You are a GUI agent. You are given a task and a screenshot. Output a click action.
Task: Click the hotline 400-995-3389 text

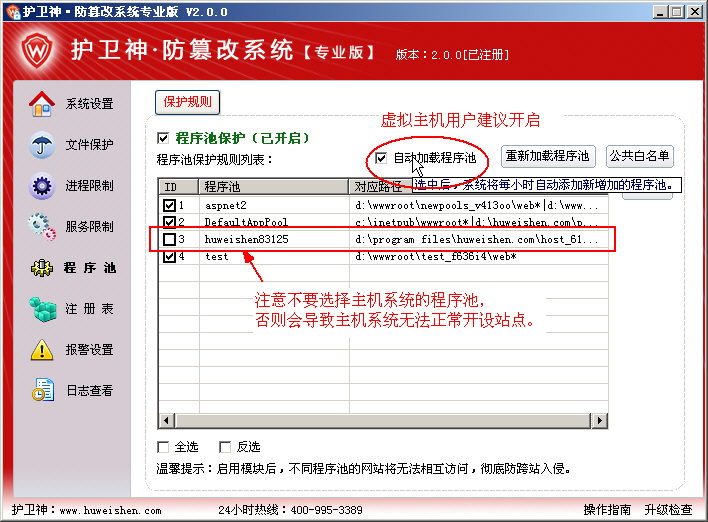click(326, 510)
